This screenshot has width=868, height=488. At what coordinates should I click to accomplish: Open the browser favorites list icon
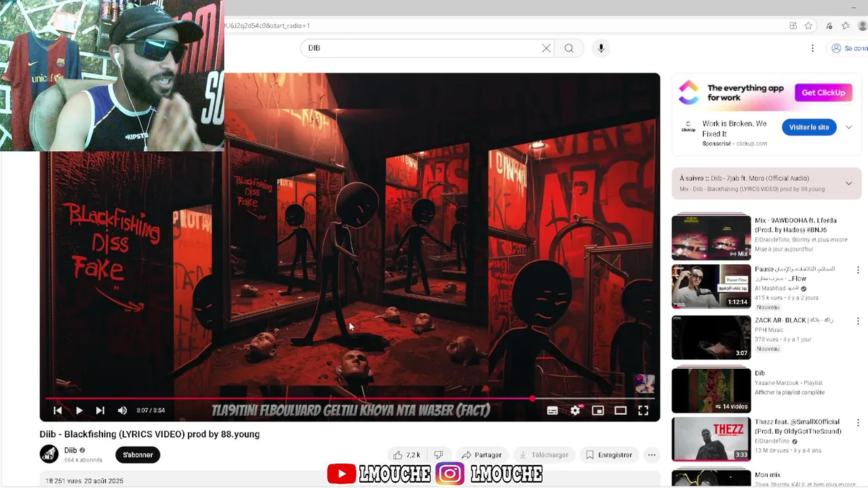tap(846, 26)
